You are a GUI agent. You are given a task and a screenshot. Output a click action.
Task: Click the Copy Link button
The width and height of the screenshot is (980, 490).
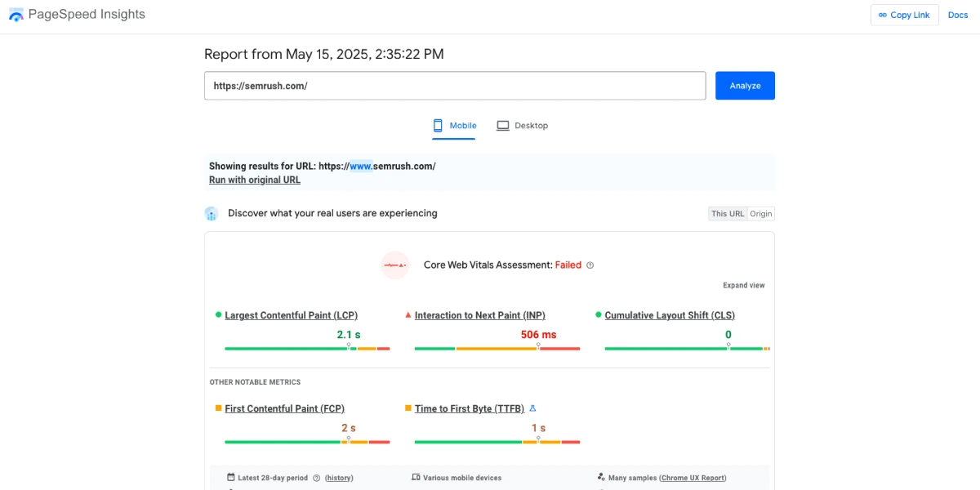[x=904, y=15]
